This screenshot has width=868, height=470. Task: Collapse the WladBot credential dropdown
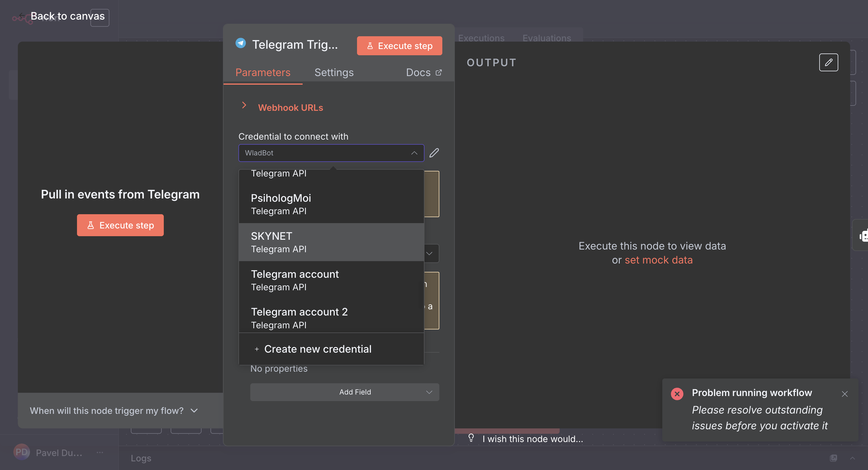pos(414,153)
